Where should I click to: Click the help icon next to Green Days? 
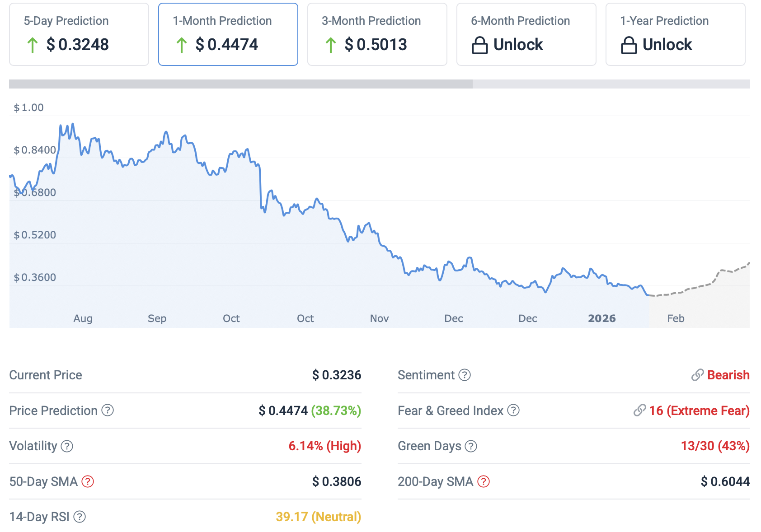[x=471, y=446]
